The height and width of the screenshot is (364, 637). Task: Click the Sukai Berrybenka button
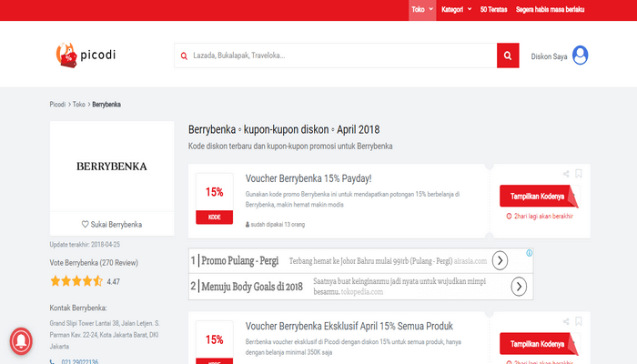point(112,224)
